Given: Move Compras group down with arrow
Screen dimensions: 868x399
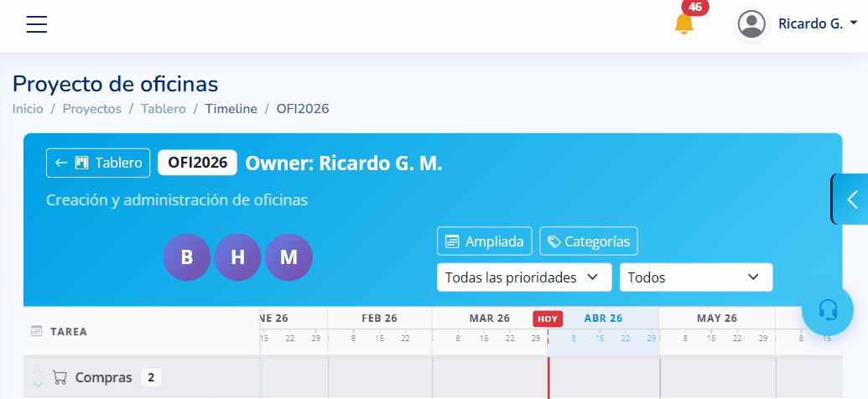Looking at the screenshot, I should point(38,384).
